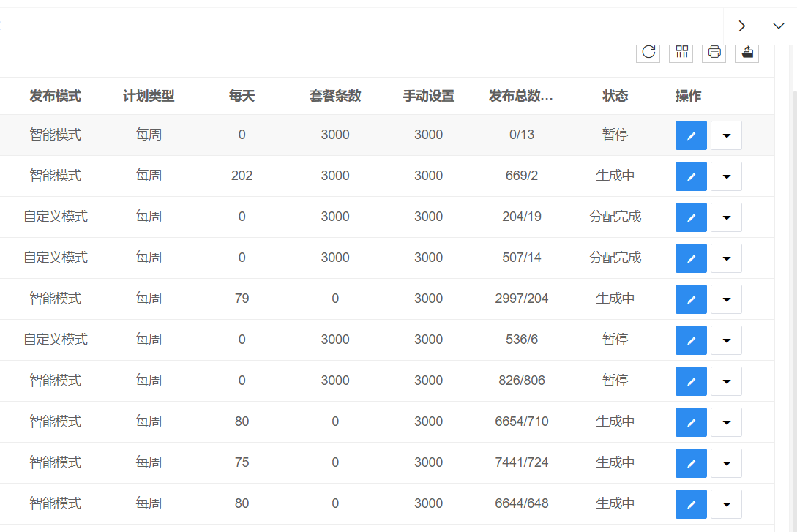Edit the row with 2997/204 published
This screenshot has width=797, height=532.
pos(691,299)
